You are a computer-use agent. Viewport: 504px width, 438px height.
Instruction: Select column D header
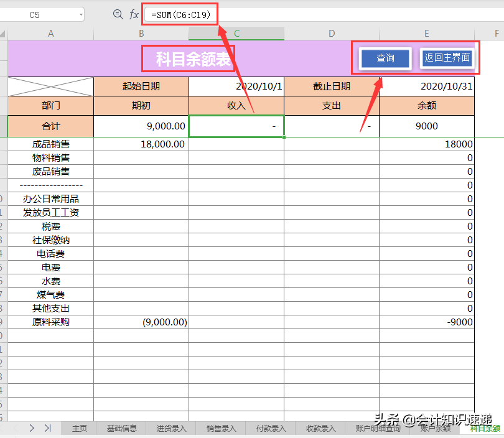pyautogui.click(x=332, y=34)
